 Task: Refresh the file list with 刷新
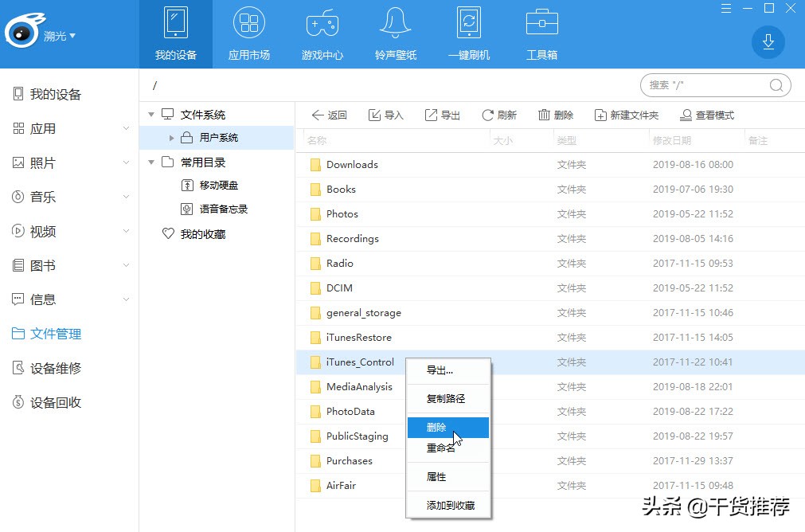499,115
